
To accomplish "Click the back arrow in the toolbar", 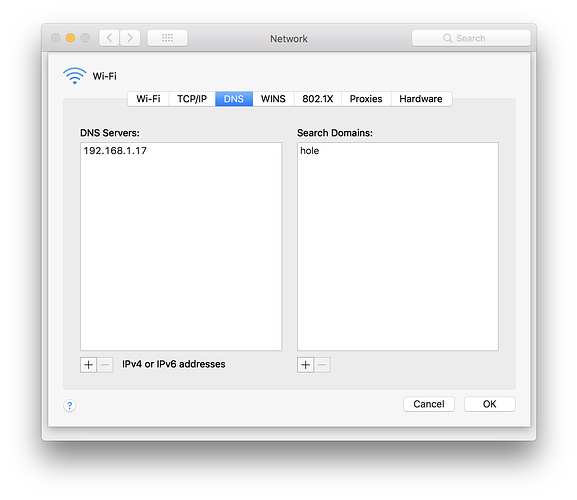I will 109,38.
